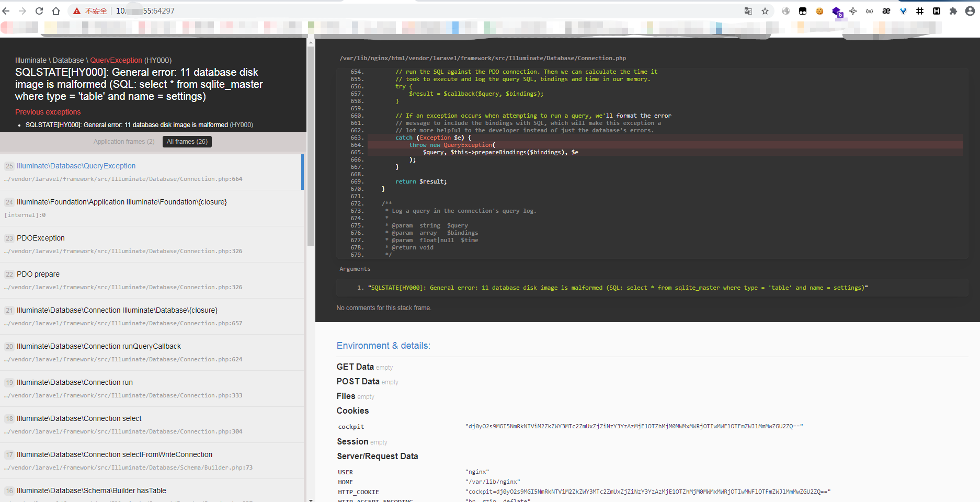Go back to the previous page
980x502 pixels.
(6, 11)
